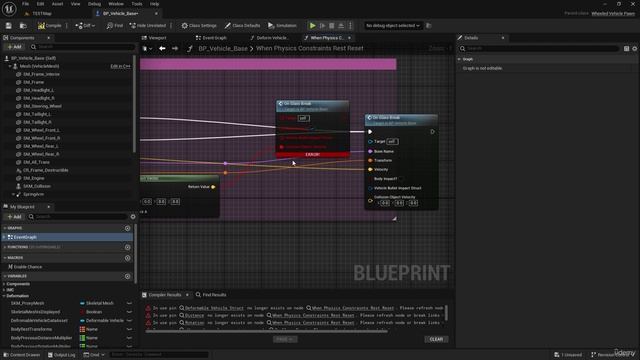Open Class Settings
The image size is (640, 360).
click(x=199, y=26)
